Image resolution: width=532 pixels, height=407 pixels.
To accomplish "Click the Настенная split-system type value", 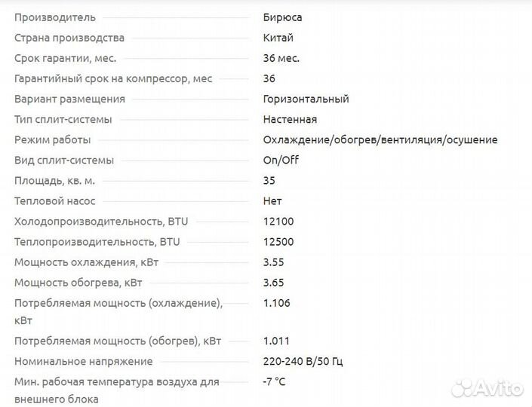I will 290,119.
